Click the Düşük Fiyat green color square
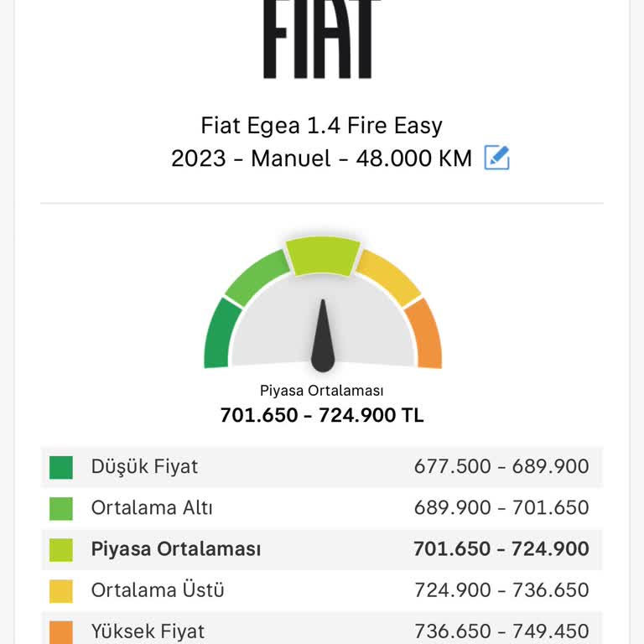The height and width of the screenshot is (644, 644). pos(61,467)
